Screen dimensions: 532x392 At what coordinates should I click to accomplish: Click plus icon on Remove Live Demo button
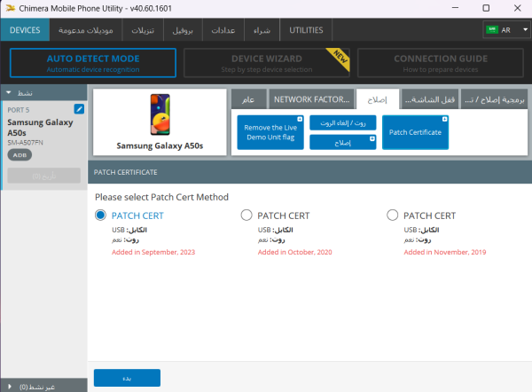300,119
